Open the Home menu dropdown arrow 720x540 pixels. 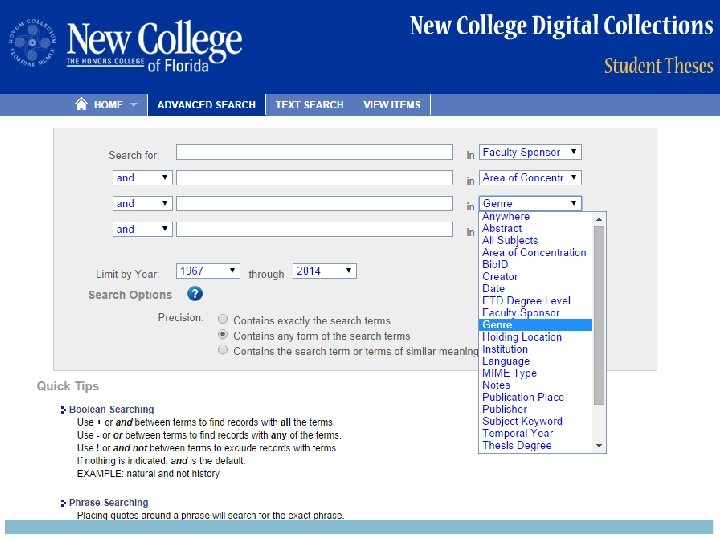[x=134, y=105]
